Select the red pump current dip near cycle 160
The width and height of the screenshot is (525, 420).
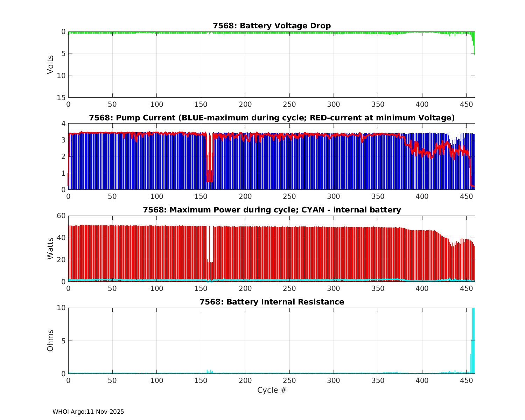coord(209,175)
